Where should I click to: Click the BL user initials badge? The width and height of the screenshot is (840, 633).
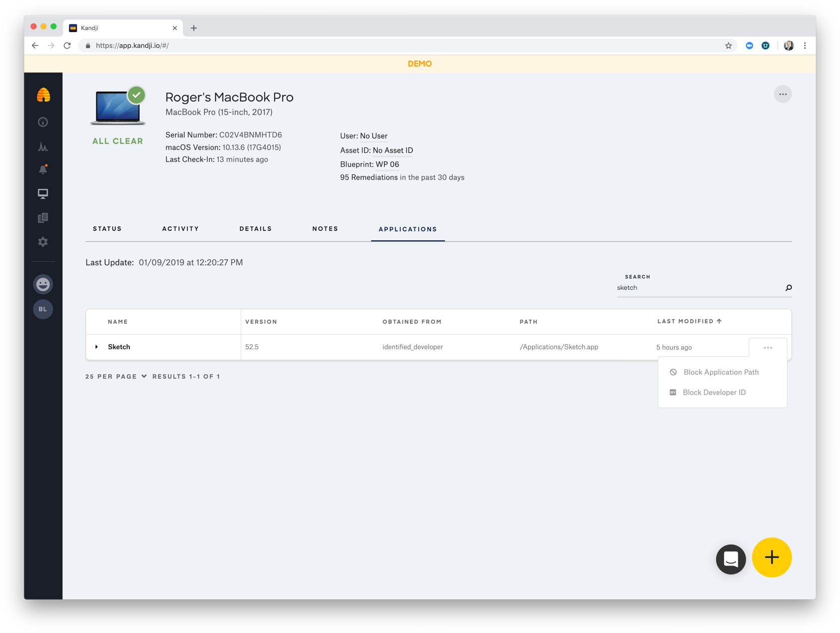point(43,309)
